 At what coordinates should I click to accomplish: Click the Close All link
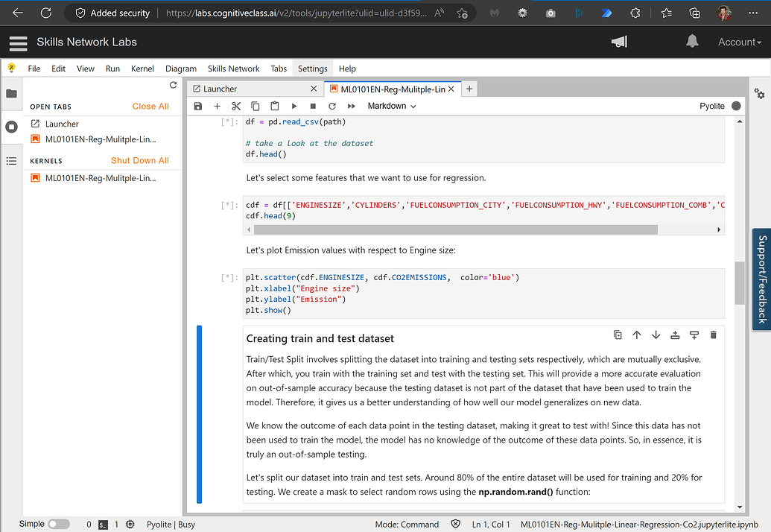pos(150,107)
